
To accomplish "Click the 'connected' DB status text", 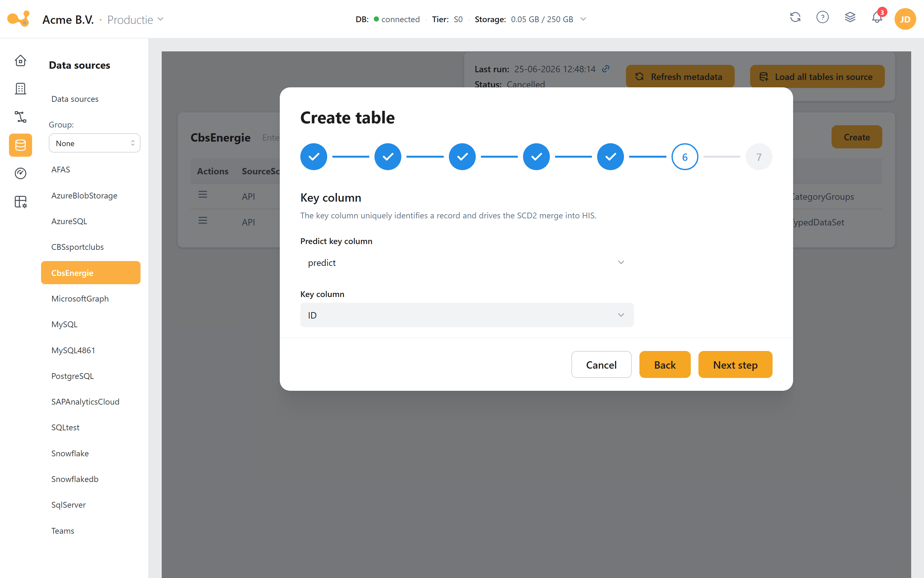I will tap(400, 19).
